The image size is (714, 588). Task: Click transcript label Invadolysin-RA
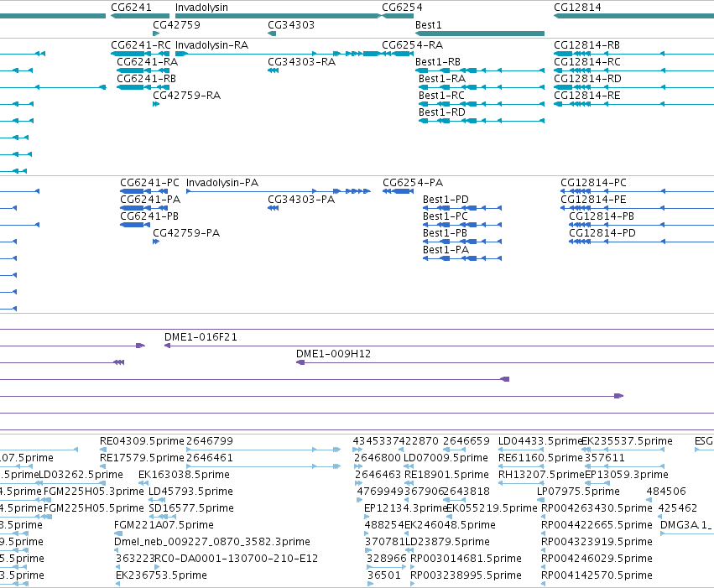[x=211, y=45]
